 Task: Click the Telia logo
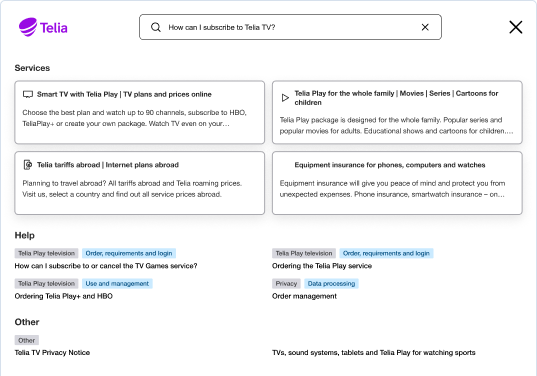[43, 27]
